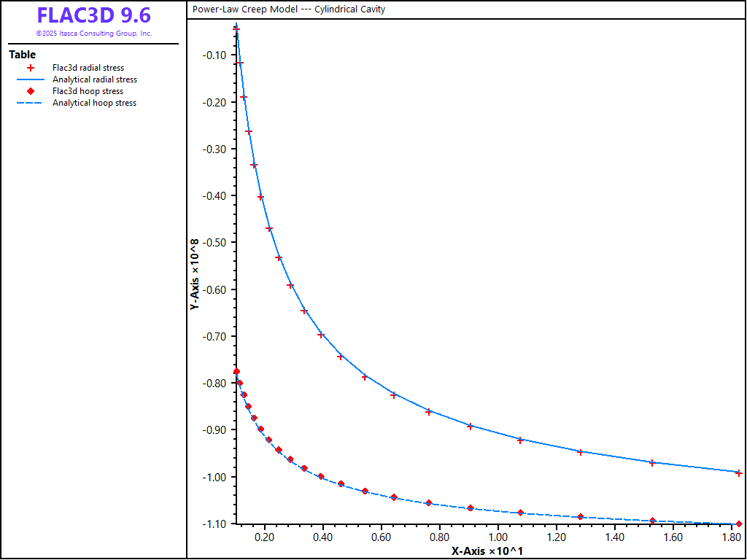
Task: Click the plot title 'Power-Law Creep Model'
Action: click(289, 9)
